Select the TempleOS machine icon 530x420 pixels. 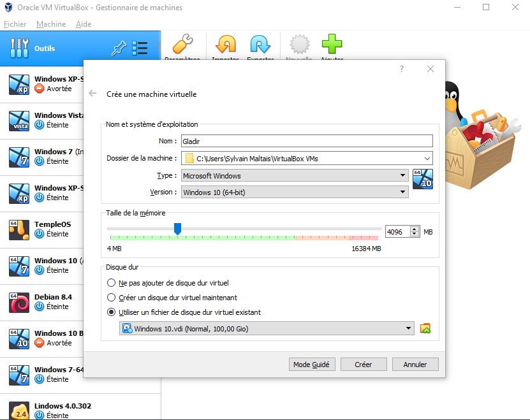[x=19, y=230]
